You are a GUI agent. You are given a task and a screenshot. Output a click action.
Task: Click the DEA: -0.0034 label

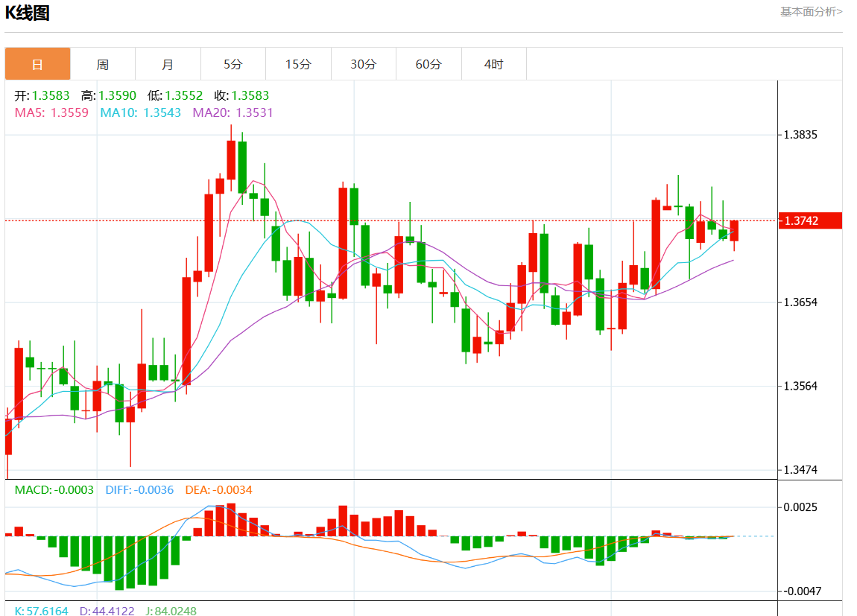pyautogui.click(x=218, y=490)
